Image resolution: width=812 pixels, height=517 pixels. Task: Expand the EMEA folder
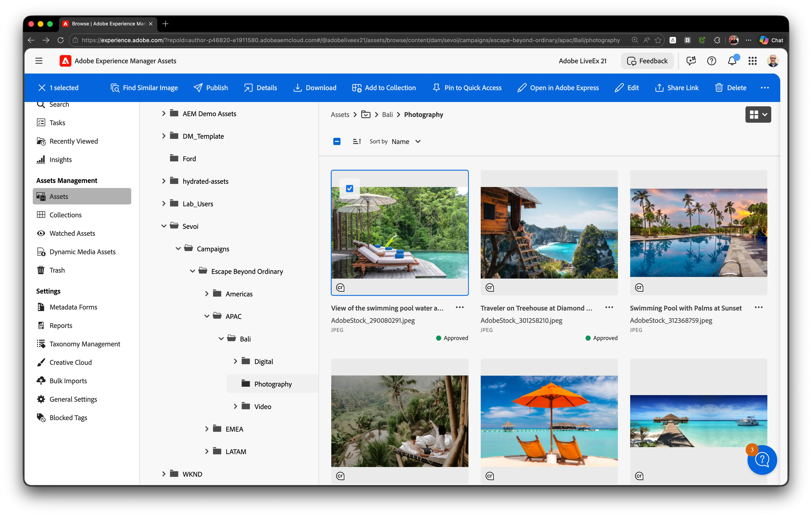207,429
